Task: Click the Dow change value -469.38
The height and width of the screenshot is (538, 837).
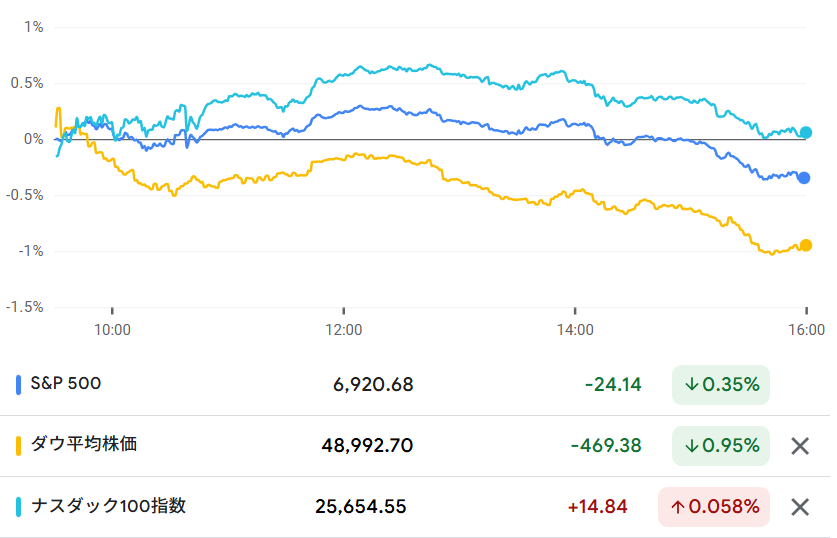Action: pos(605,446)
